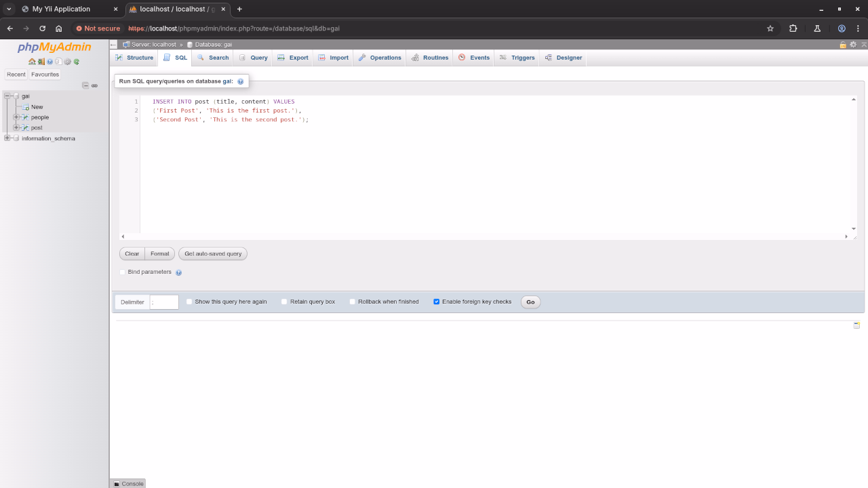
Task: Open phpMyAdmin documentation blue help icon
Action: pyautogui.click(x=50, y=62)
